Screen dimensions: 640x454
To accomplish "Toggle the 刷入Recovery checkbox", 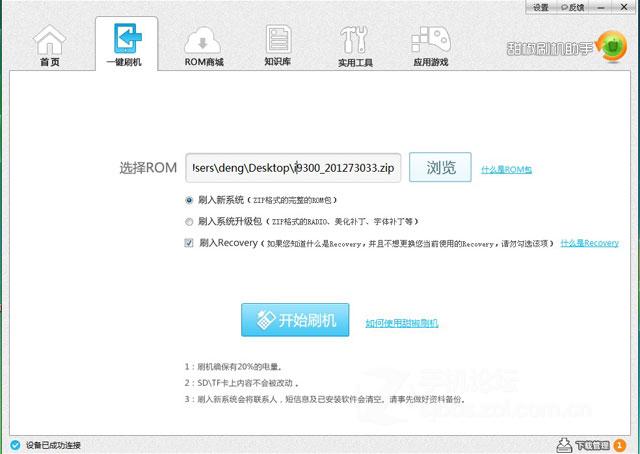I will click(189, 243).
